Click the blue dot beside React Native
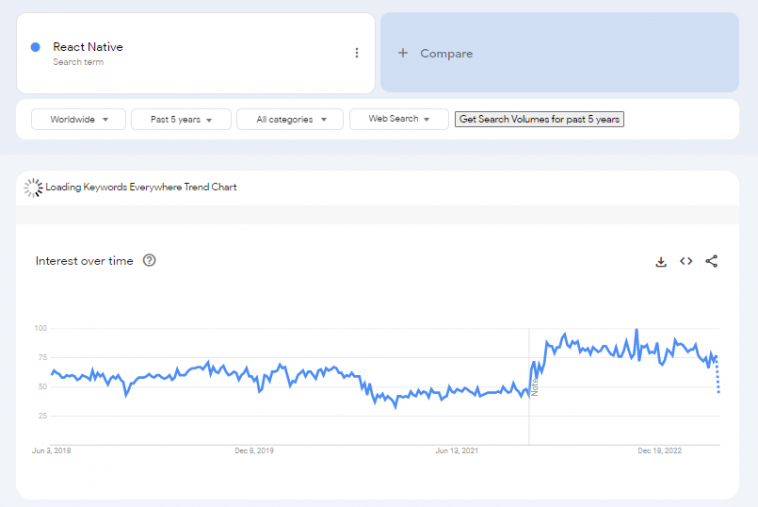 pos(36,47)
